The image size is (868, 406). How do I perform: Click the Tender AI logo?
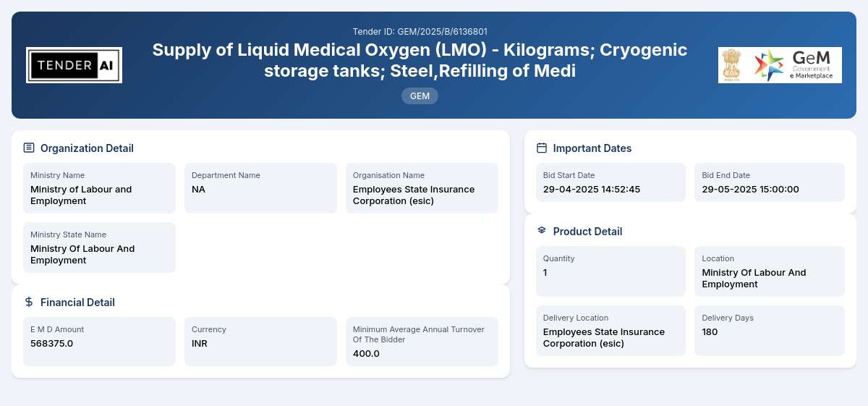pyautogui.click(x=74, y=65)
